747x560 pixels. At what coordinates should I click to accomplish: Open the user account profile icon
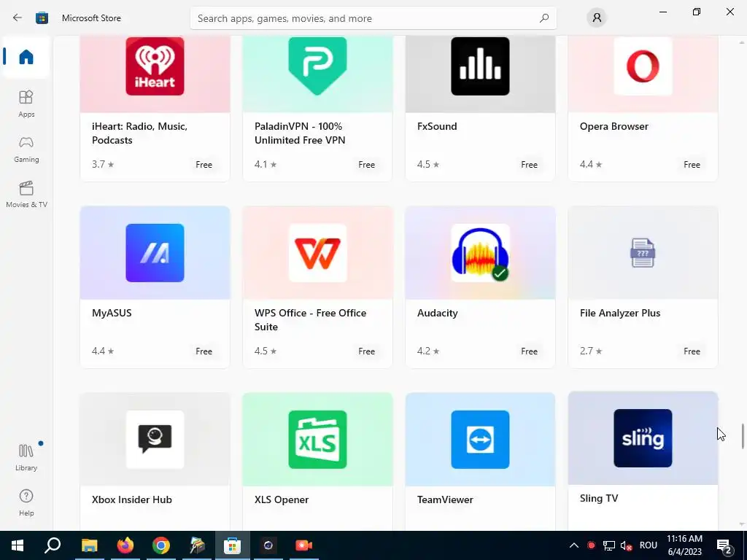[x=597, y=17]
